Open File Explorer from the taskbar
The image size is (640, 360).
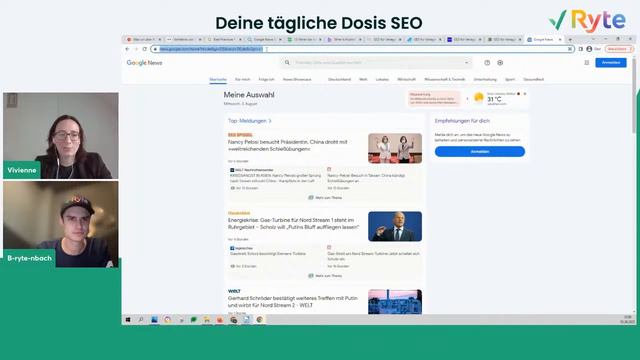click(x=207, y=320)
